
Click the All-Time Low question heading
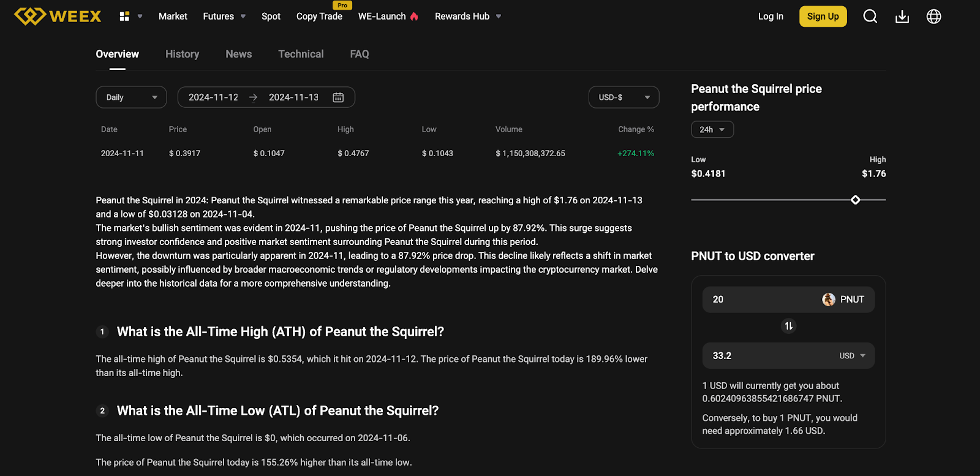277,410
